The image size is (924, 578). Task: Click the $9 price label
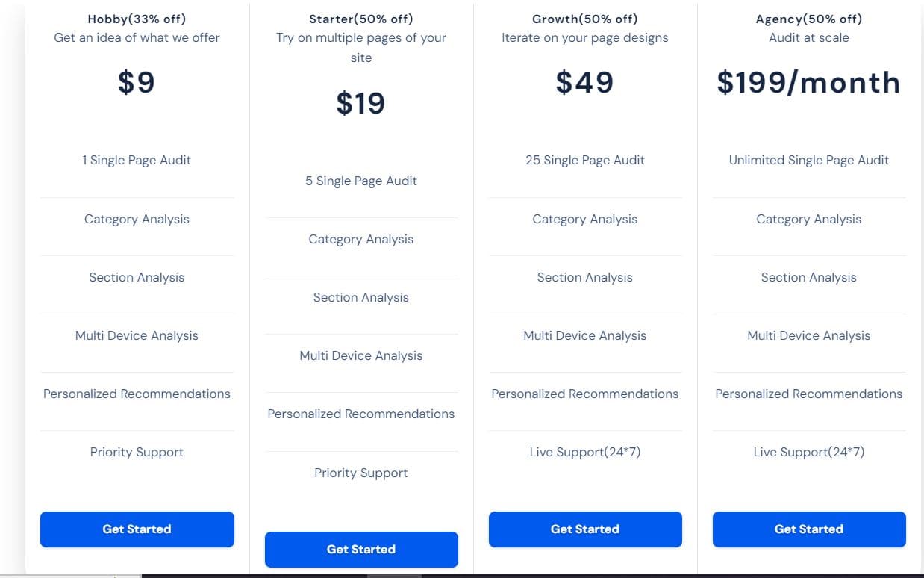pyautogui.click(x=137, y=82)
